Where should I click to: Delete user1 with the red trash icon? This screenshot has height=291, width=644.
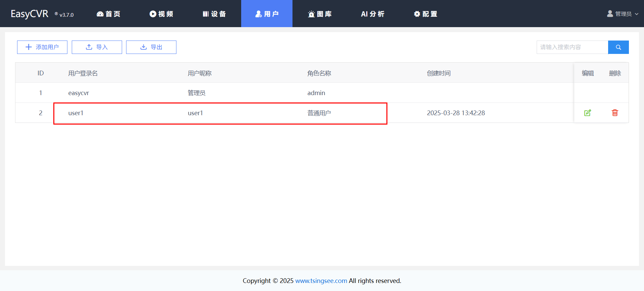coord(615,113)
